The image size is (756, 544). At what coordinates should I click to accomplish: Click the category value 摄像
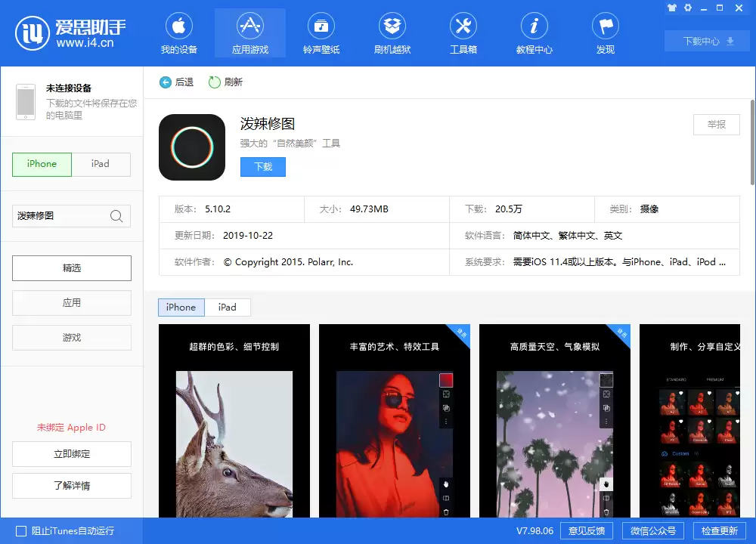point(649,209)
